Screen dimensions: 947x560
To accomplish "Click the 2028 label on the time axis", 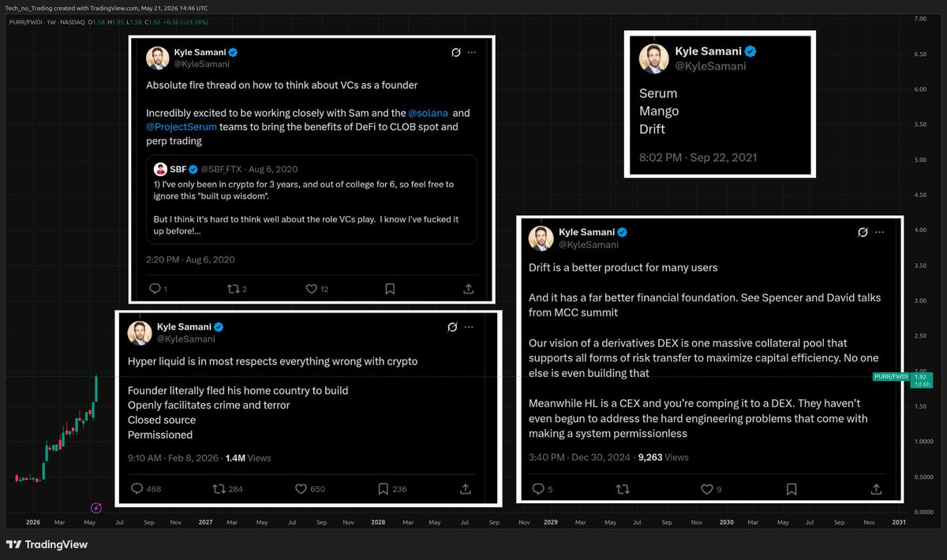I will pos(379,522).
